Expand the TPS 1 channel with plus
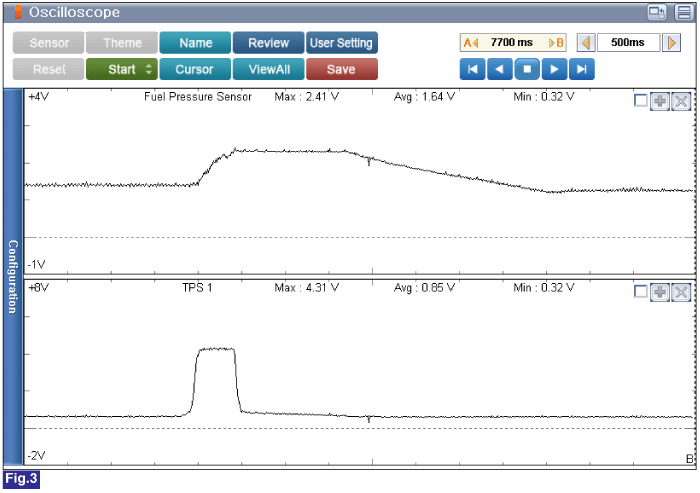Screen dimensions: 700x493 pos(660,292)
